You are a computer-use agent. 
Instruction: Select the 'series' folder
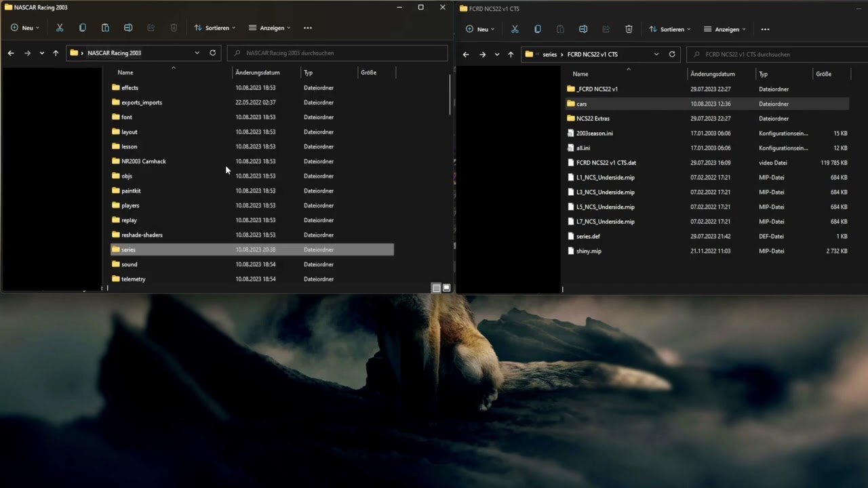(x=252, y=249)
